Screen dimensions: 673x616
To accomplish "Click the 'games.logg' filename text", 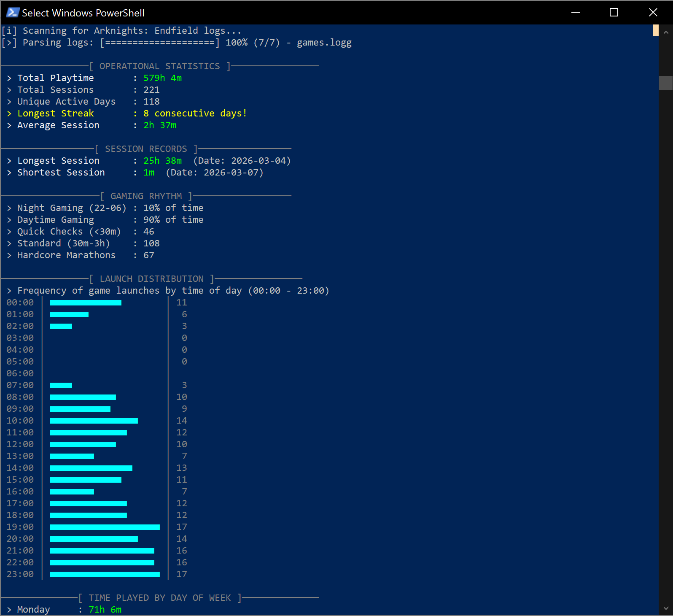I will click(x=324, y=43).
